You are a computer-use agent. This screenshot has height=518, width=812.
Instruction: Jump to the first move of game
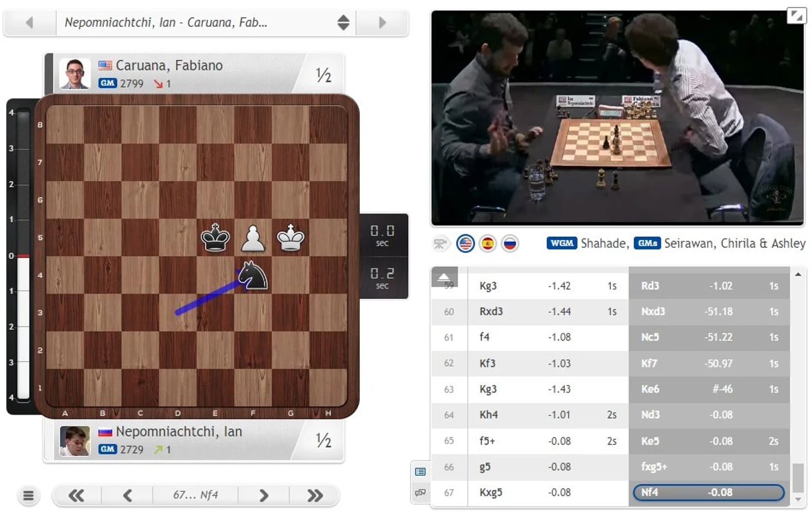[76, 495]
